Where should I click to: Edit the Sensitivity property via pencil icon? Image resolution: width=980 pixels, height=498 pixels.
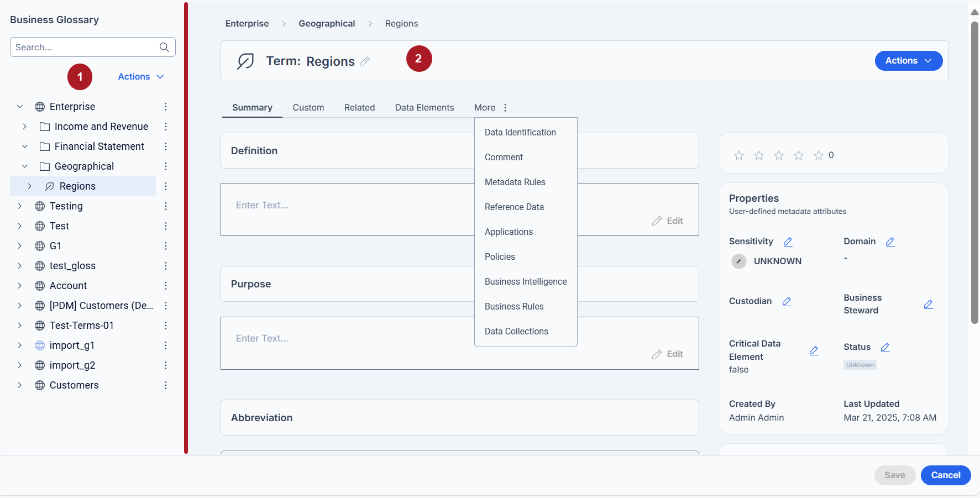click(x=788, y=242)
